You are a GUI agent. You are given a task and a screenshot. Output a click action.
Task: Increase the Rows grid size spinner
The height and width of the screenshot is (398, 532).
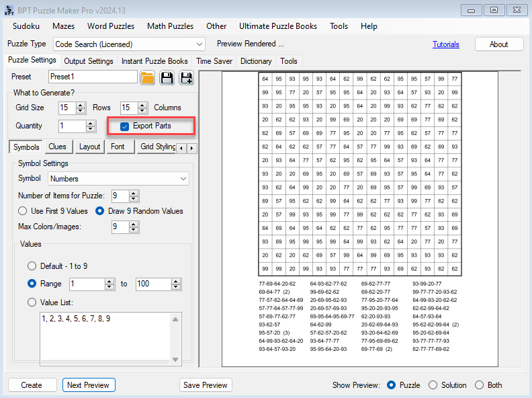click(x=81, y=105)
